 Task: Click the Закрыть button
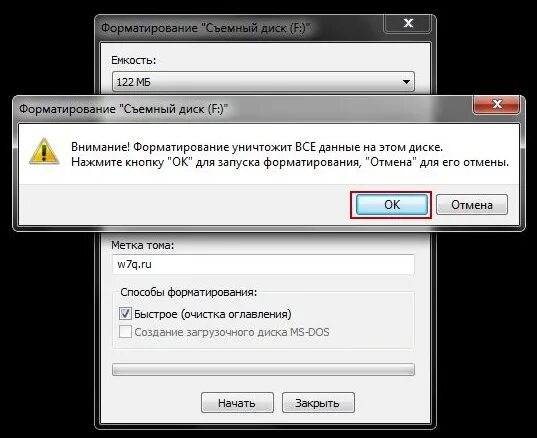(318, 403)
